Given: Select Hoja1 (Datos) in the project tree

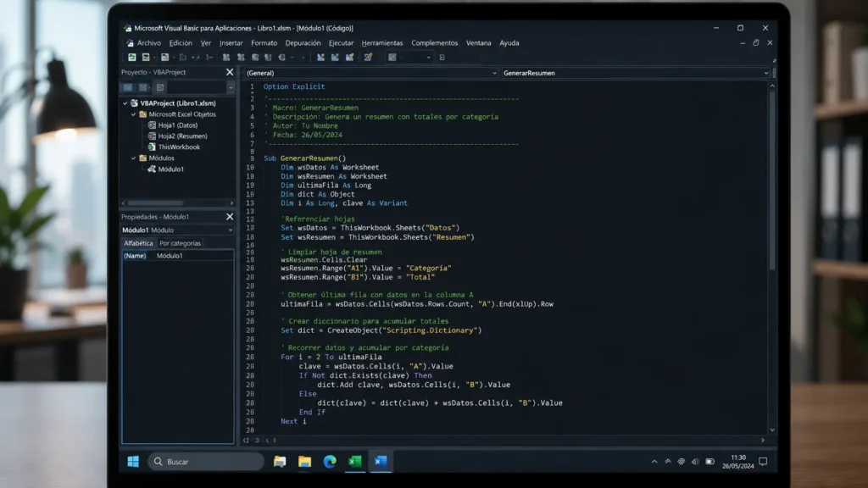Looking at the screenshot, I should [178, 125].
